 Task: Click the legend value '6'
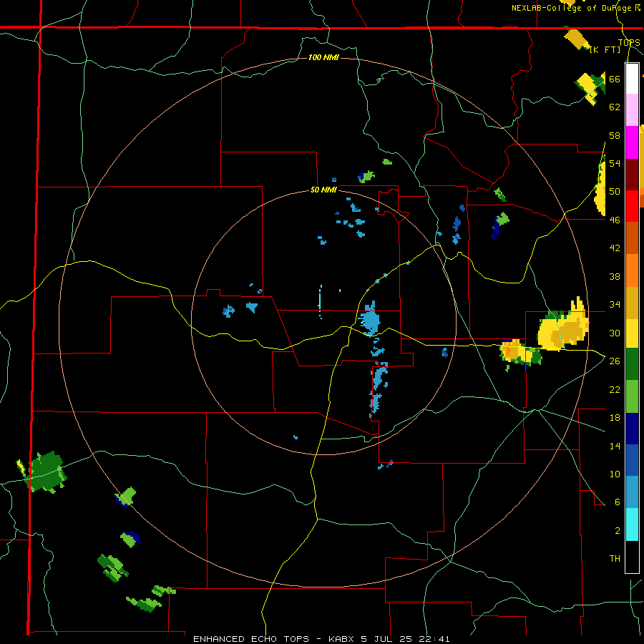point(618,502)
